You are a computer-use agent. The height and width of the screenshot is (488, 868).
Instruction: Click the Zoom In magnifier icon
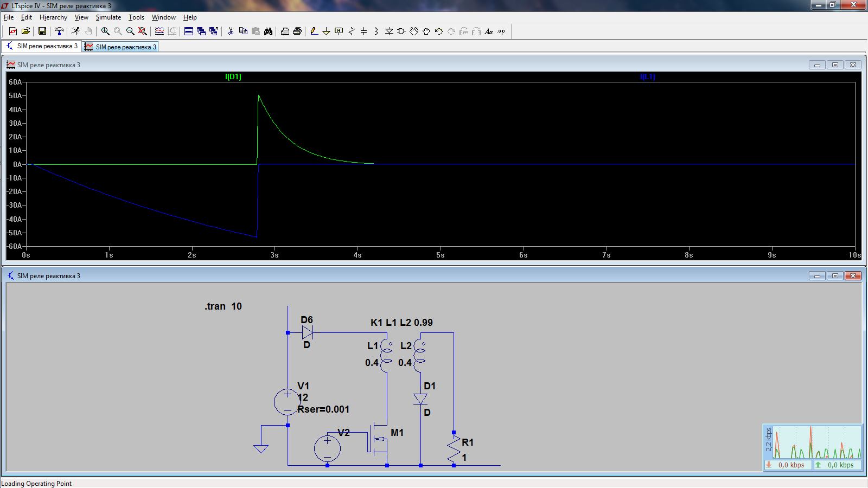105,31
